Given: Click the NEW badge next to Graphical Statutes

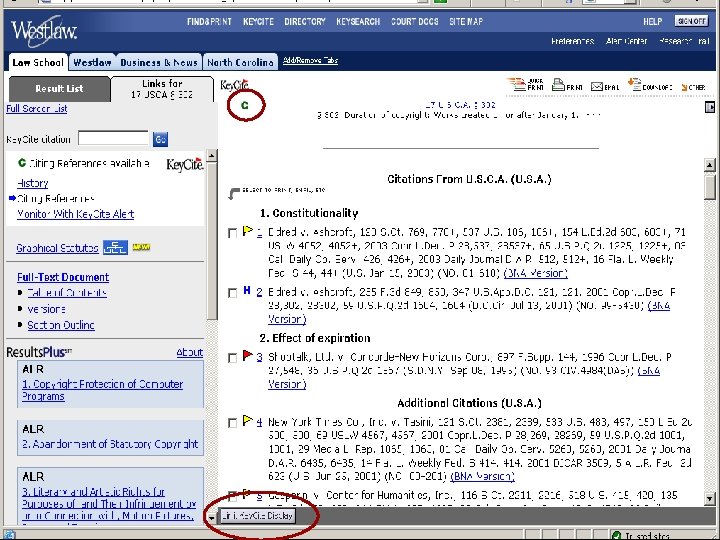Looking at the screenshot, I should click(141, 247).
